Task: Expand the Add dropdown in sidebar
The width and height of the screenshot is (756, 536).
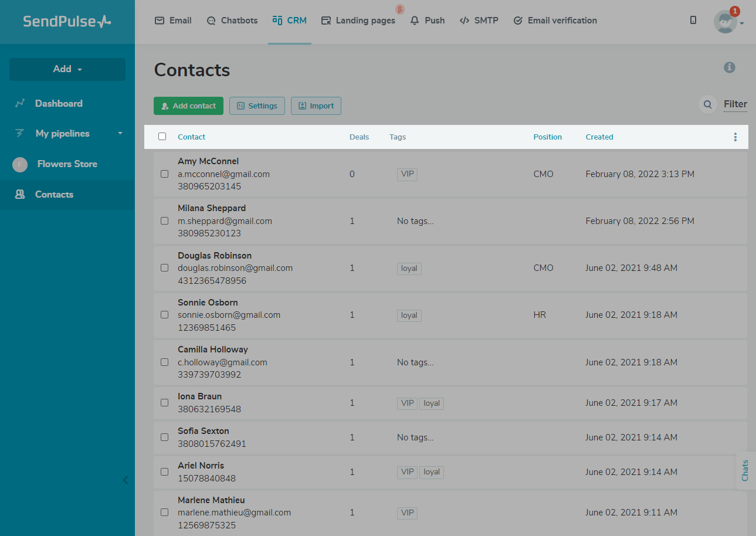Action: click(67, 69)
